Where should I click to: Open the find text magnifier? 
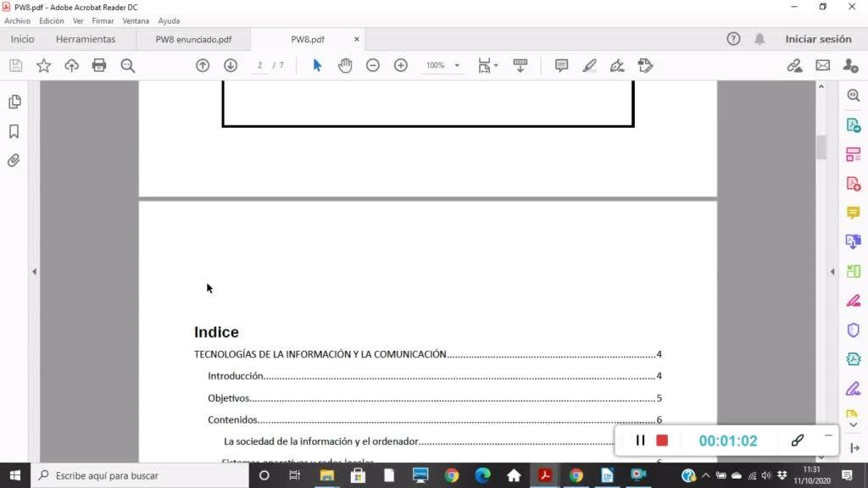point(128,65)
